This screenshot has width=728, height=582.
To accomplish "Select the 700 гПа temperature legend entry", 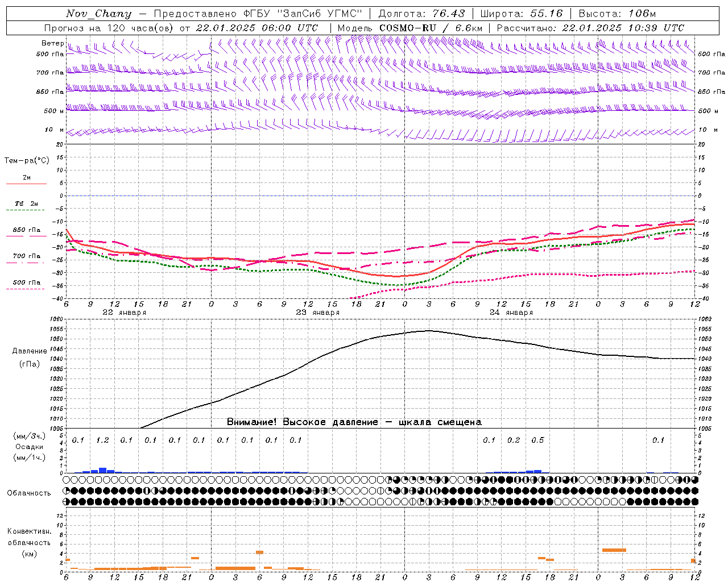I will pyautogui.click(x=27, y=256).
